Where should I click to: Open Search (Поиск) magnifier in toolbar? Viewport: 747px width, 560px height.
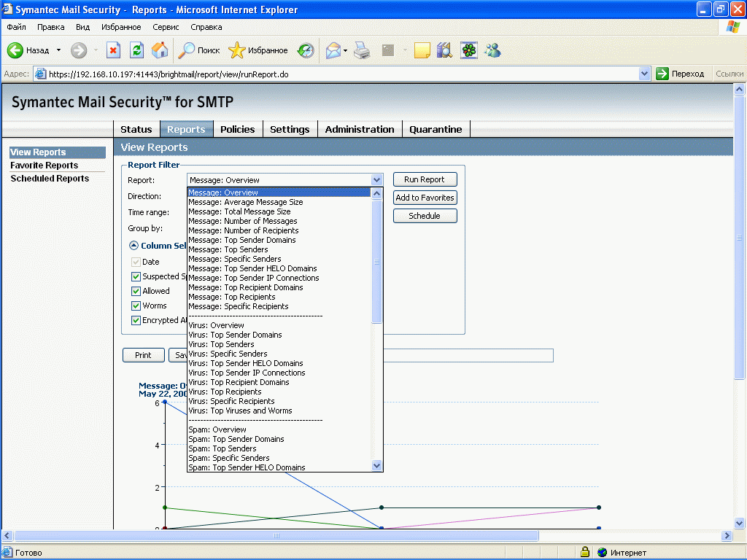[186, 50]
